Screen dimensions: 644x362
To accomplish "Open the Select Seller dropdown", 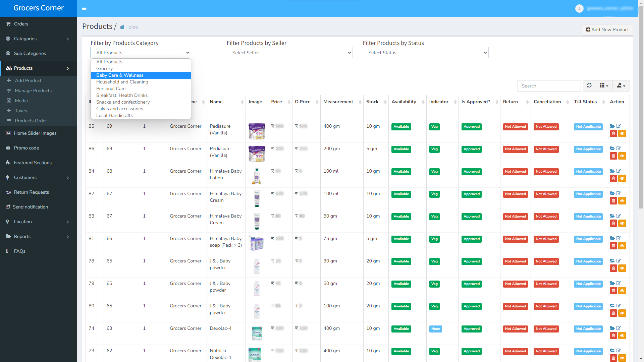I will tap(289, 53).
